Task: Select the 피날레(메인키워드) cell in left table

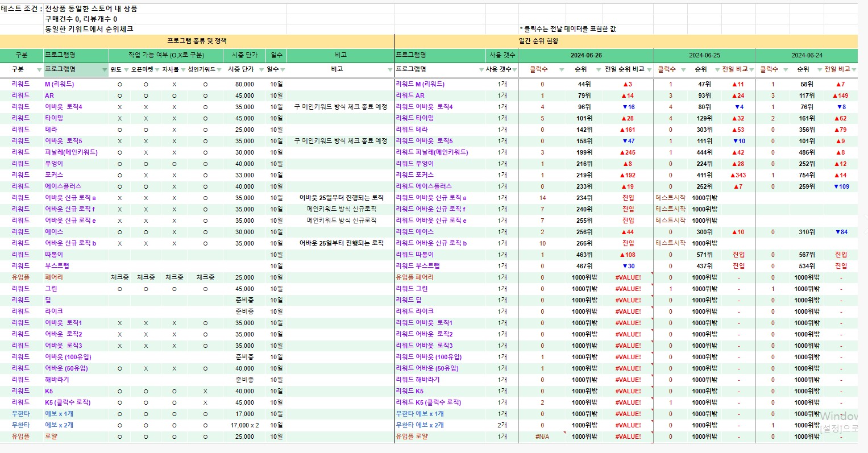Action: coord(76,152)
